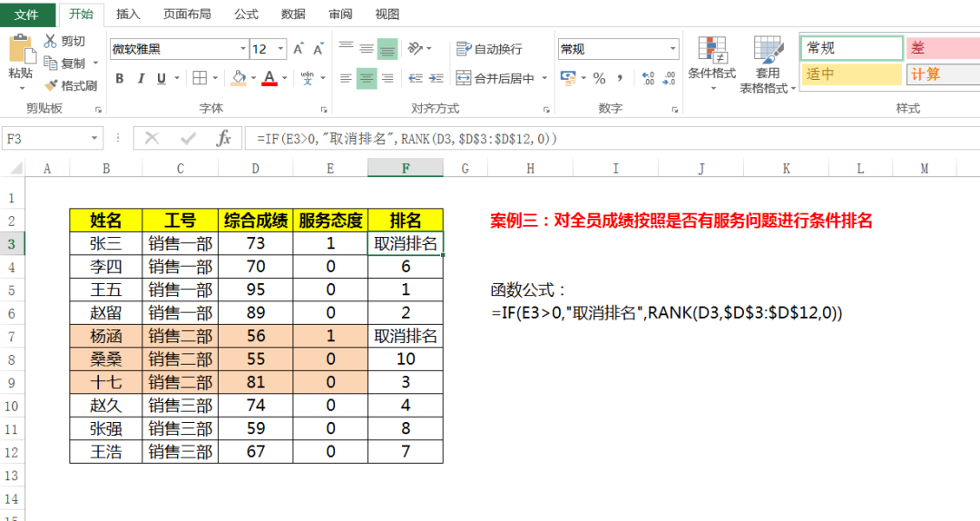Open the 常规 number format dropdown
The image size is (980, 521).
pyautogui.click(x=672, y=49)
